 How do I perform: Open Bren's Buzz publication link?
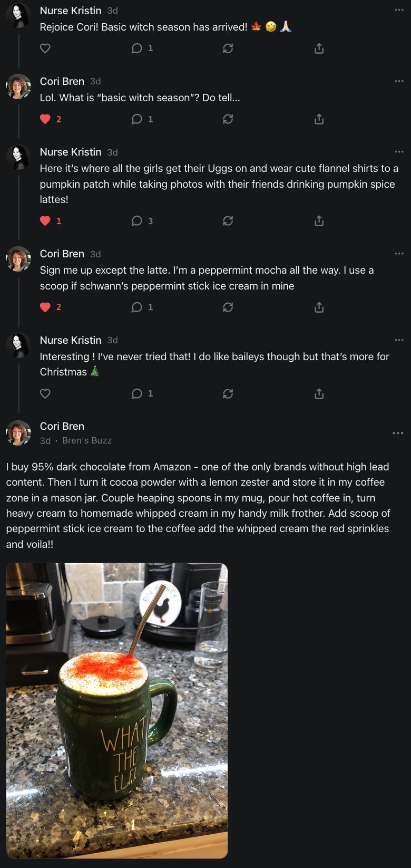coord(87,440)
